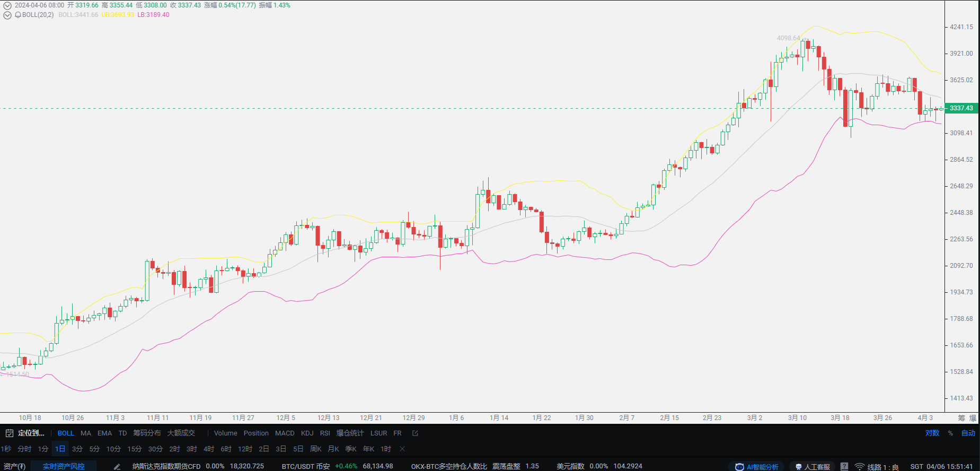Switch to 分时 timeframe
The height and width of the screenshot is (471, 980).
click(24, 449)
